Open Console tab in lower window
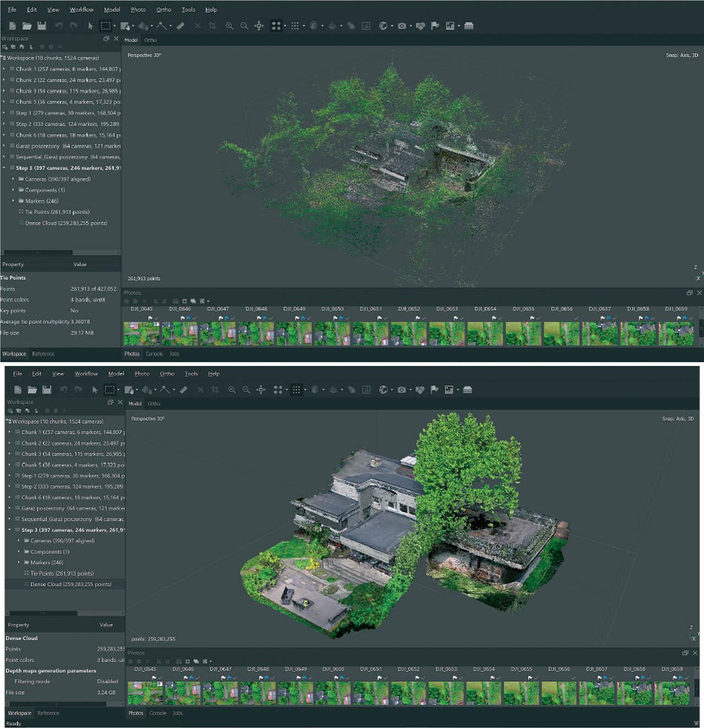The height and width of the screenshot is (728, 704). tap(157, 713)
